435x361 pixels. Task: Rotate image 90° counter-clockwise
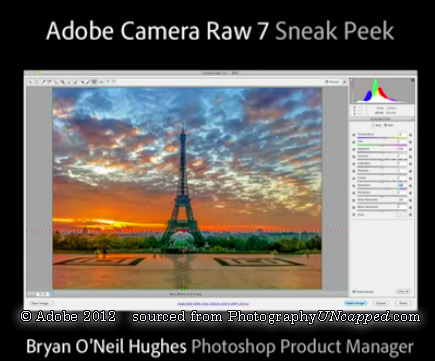(107, 82)
